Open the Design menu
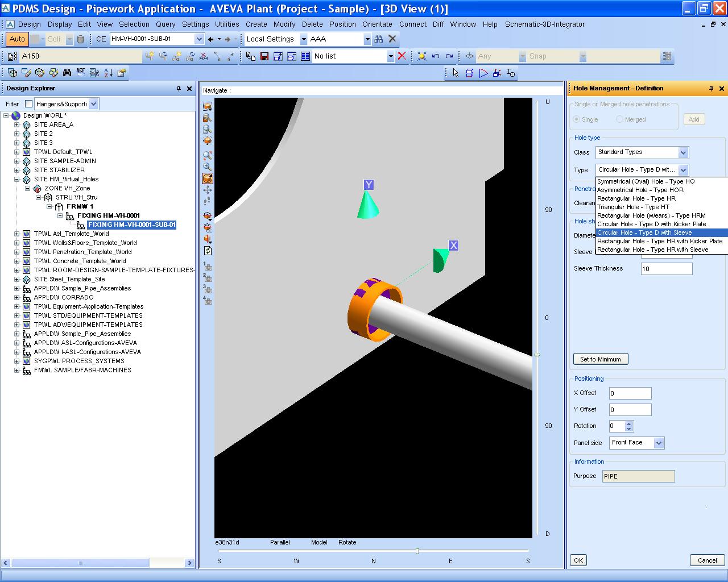Viewport: 728px width, 582px height. [30, 24]
